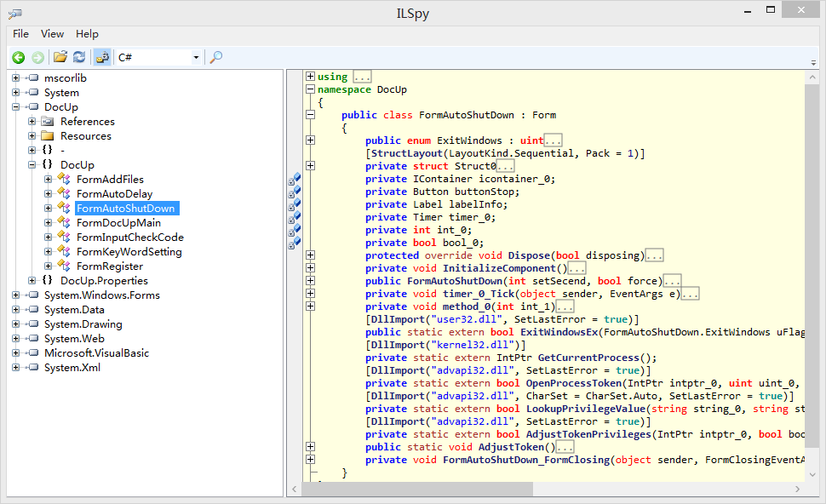Click the green Back navigation arrow
This screenshot has height=504, width=826.
tap(19, 57)
